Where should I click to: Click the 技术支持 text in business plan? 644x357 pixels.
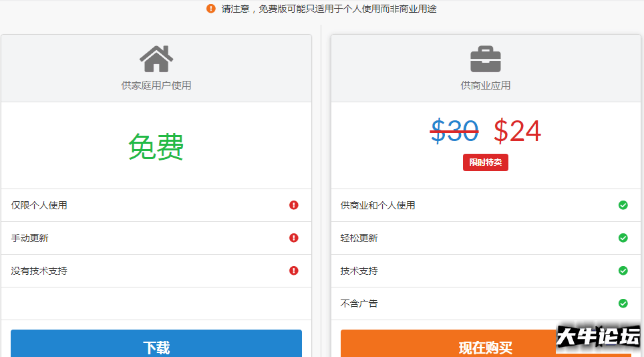[x=359, y=271]
